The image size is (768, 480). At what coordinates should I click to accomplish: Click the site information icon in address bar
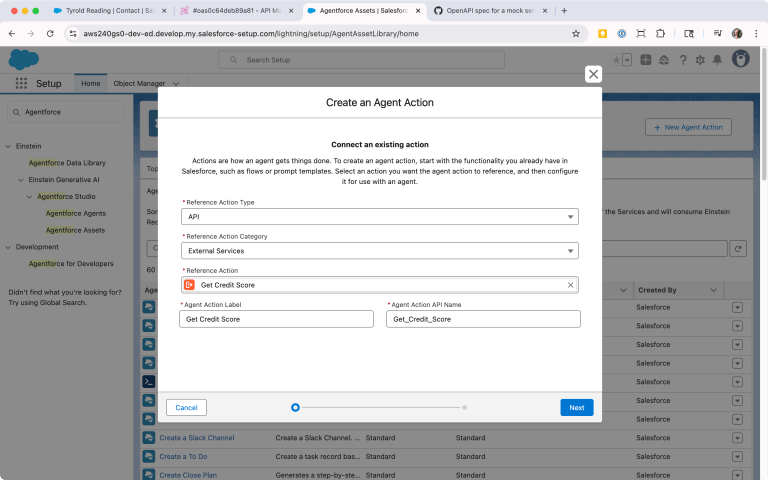(73, 34)
